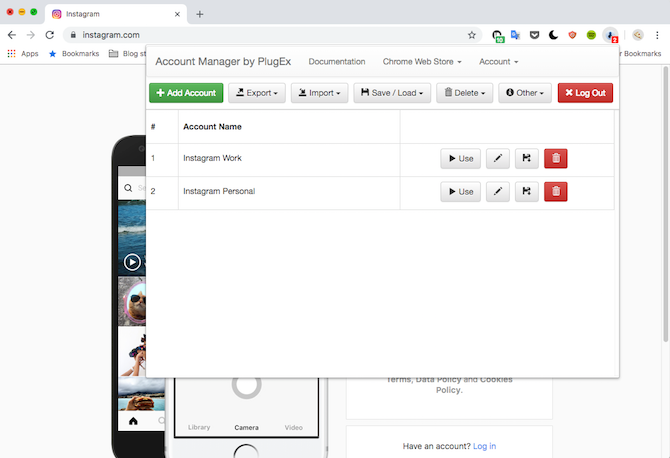This screenshot has width=670, height=458.
Task: Click the camera shutter circle on white phone
Action: [247, 386]
